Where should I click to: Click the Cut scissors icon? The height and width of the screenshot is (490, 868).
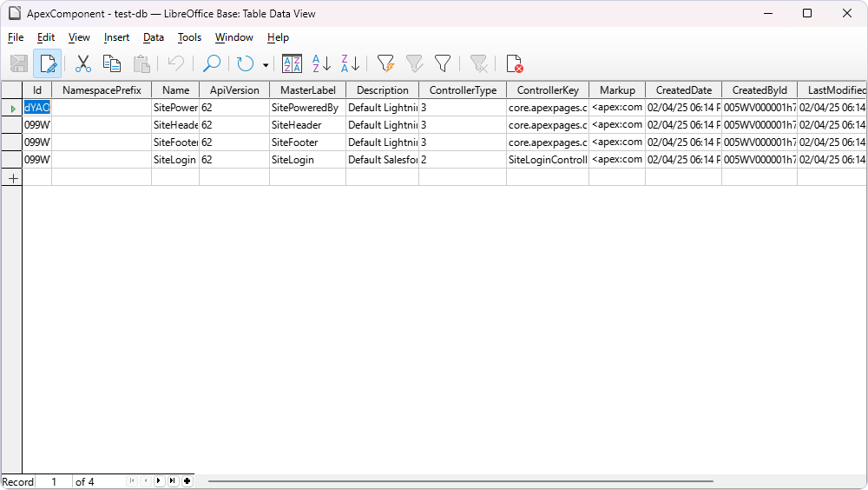point(83,63)
